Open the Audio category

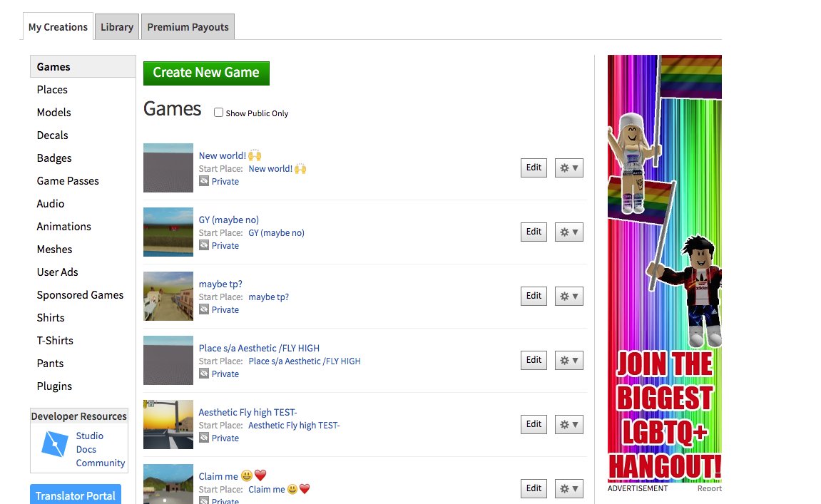pos(50,204)
